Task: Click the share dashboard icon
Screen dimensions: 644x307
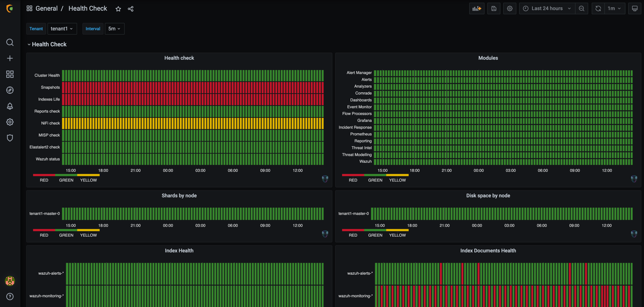Action: point(131,9)
